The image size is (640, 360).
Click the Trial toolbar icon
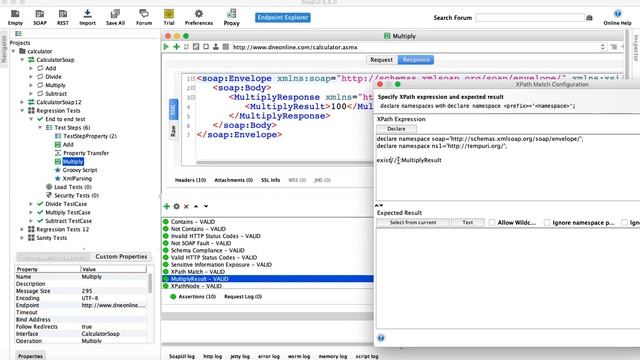click(169, 18)
